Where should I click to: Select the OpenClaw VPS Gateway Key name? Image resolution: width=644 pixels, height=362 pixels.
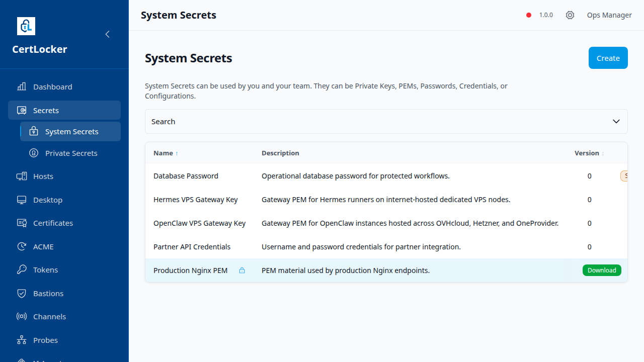(x=200, y=223)
